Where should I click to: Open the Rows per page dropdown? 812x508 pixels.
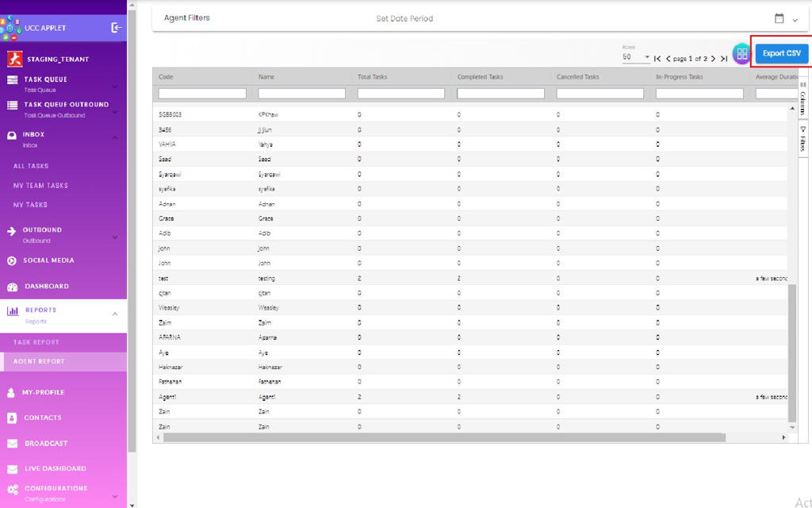636,57
